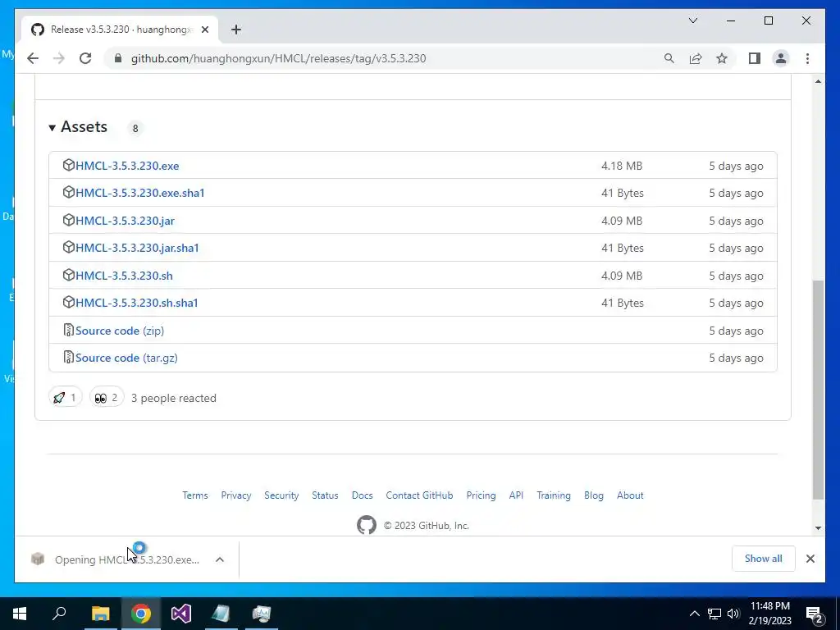Open Chrome three-dot menu
Image resolution: width=840 pixels, height=630 pixels.
coord(807,58)
